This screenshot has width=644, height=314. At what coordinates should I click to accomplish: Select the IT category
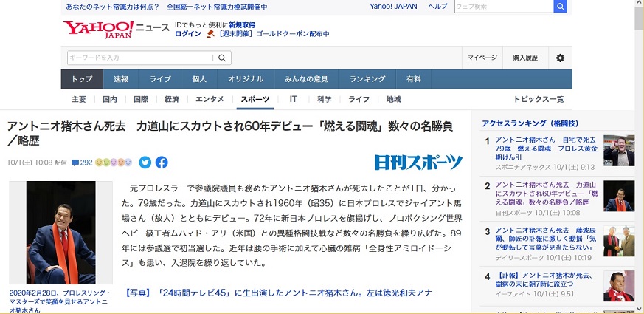294,99
